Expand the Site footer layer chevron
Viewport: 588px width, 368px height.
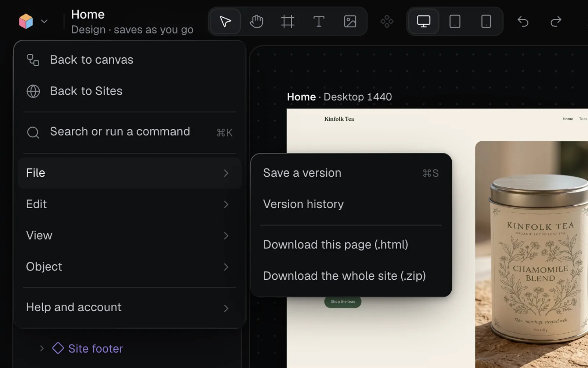pos(42,348)
